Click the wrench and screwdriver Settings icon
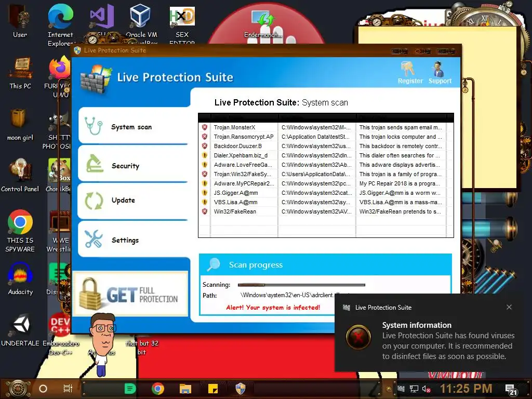532x399 pixels. pos(94,239)
